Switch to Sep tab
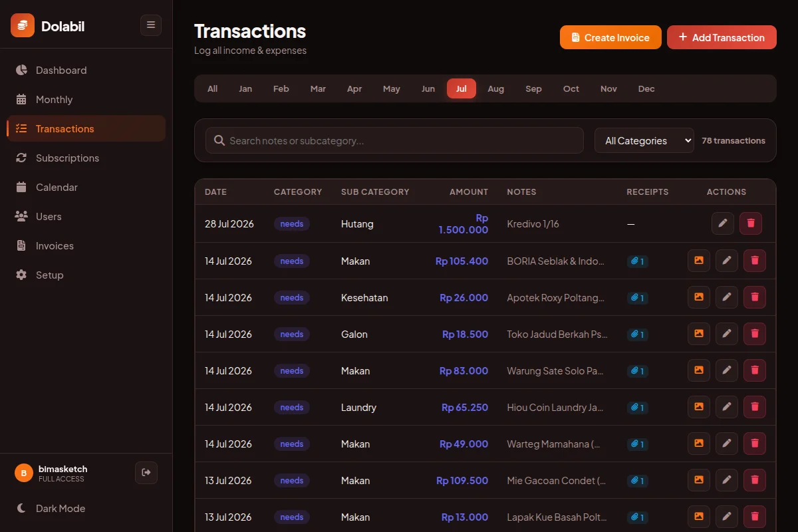The height and width of the screenshot is (532, 798). pos(533,88)
